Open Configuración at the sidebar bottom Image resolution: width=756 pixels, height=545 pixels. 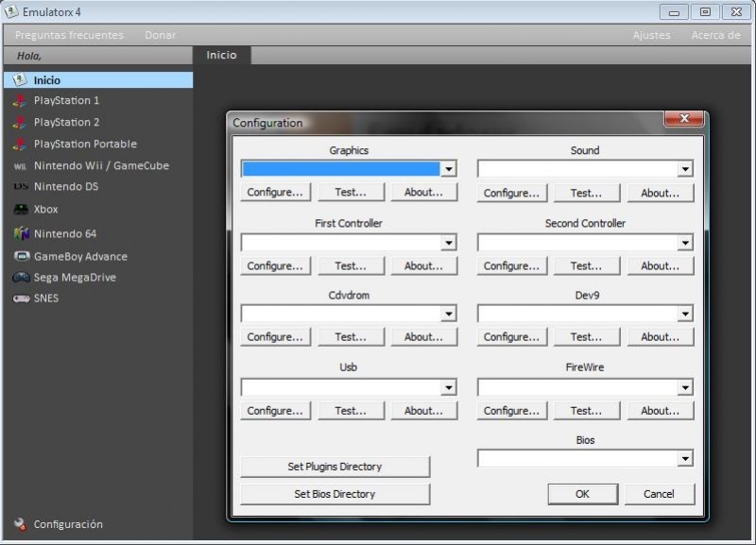(x=67, y=524)
